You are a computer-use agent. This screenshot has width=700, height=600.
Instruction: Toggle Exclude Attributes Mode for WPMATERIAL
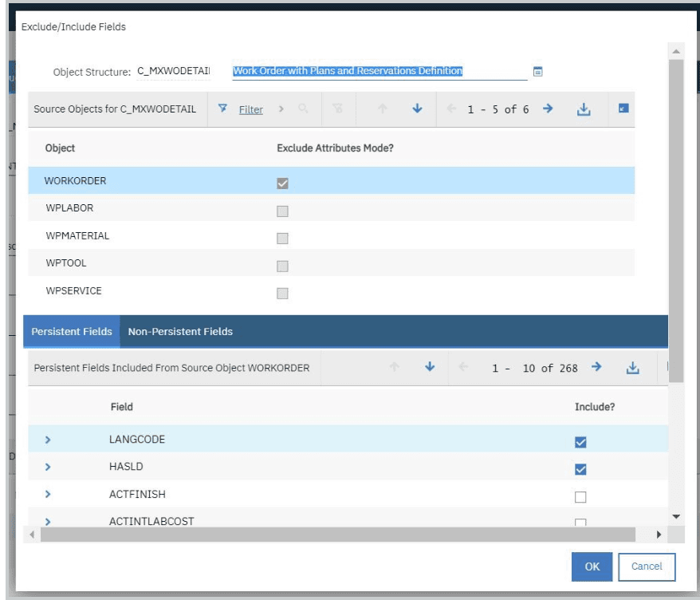point(282,238)
